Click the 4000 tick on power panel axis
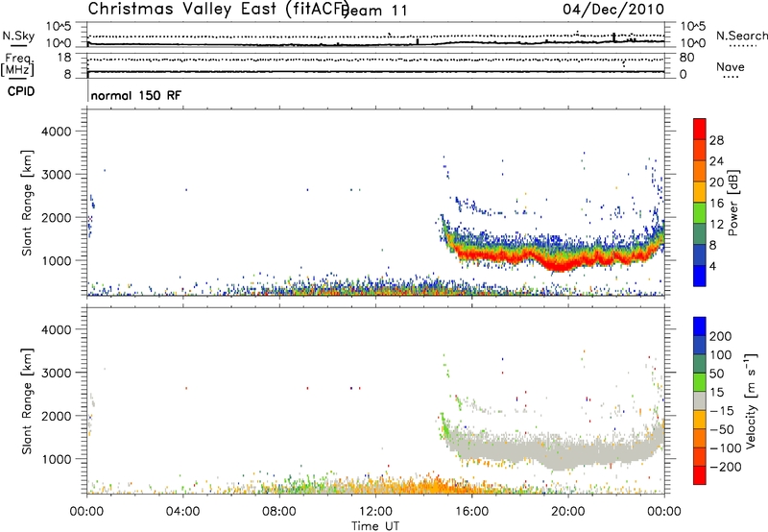Image resolution: width=768 pixels, height=532 pixels. click(x=57, y=132)
